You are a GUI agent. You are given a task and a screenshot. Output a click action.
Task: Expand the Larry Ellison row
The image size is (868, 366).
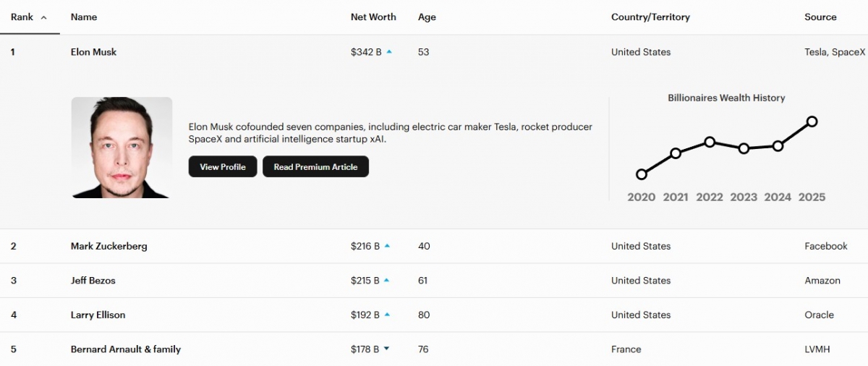click(98, 315)
